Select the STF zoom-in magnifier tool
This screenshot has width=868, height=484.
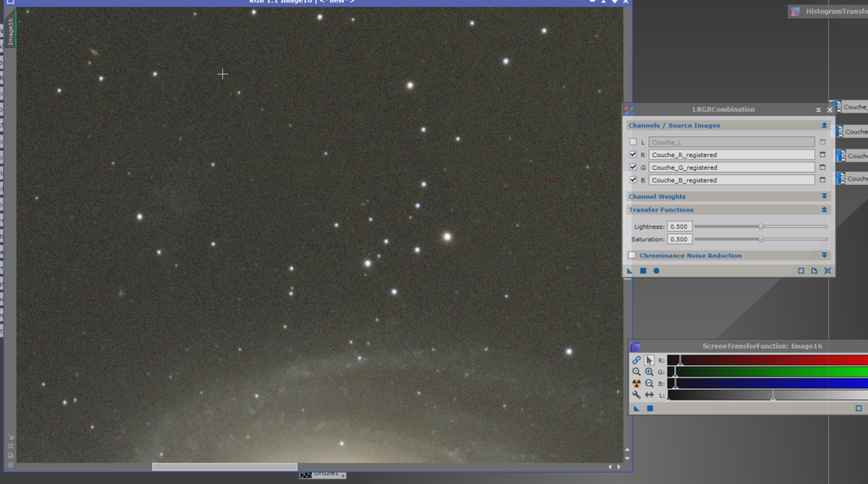pyautogui.click(x=649, y=372)
